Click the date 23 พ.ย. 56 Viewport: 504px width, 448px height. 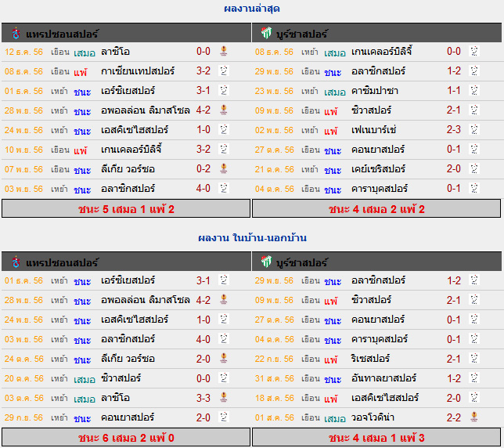click(x=274, y=91)
